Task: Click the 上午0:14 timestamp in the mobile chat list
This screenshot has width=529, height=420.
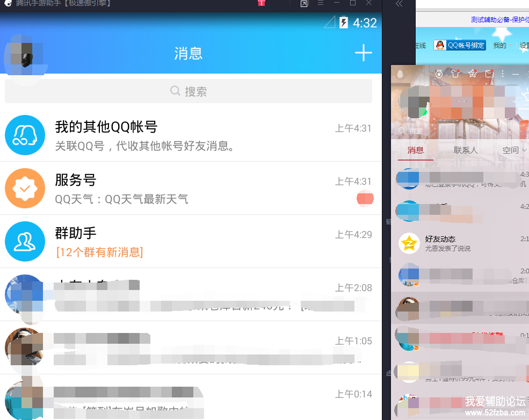Action: tap(353, 394)
